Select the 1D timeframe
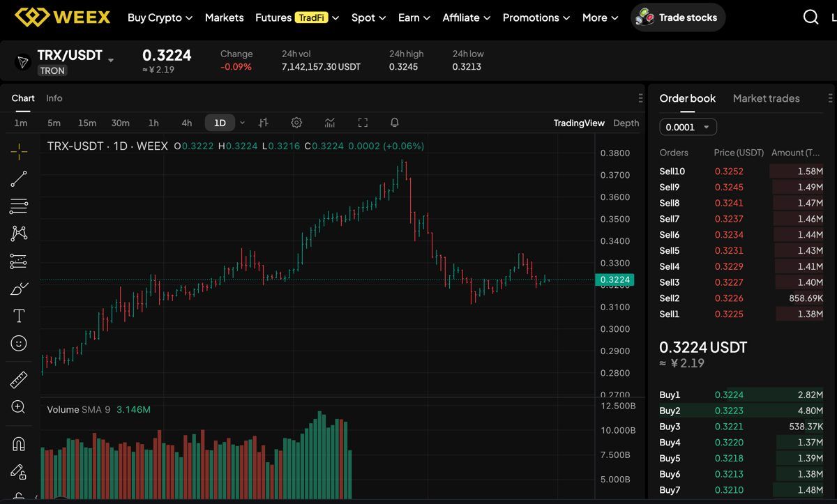 [x=220, y=123]
